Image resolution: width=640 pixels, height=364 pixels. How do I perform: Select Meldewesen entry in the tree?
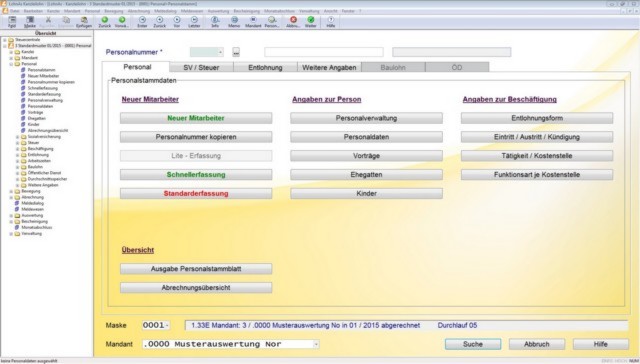point(32,209)
